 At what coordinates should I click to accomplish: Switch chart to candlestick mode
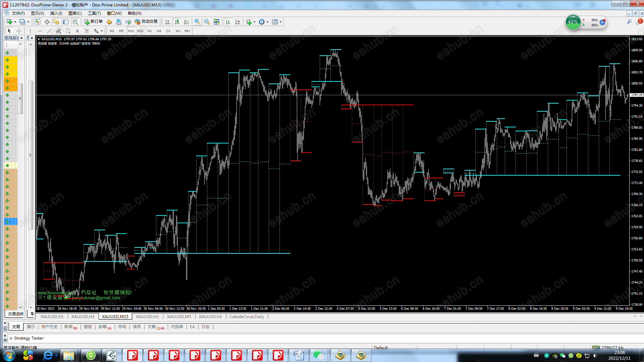[x=177, y=22]
